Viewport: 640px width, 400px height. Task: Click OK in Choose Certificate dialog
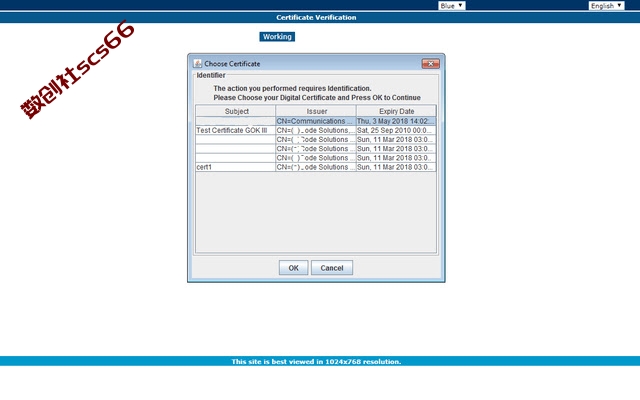pyautogui.click(x=293, y=268)
